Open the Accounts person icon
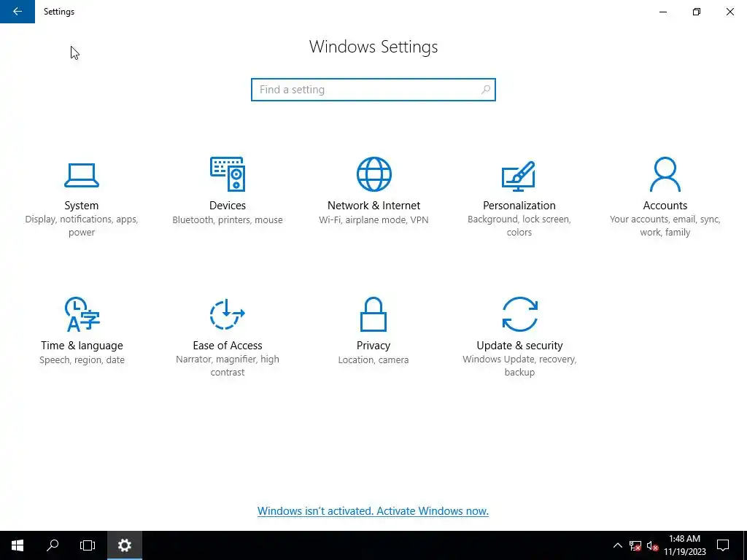Viewport: 747px width, 560px height. [665, 174]
